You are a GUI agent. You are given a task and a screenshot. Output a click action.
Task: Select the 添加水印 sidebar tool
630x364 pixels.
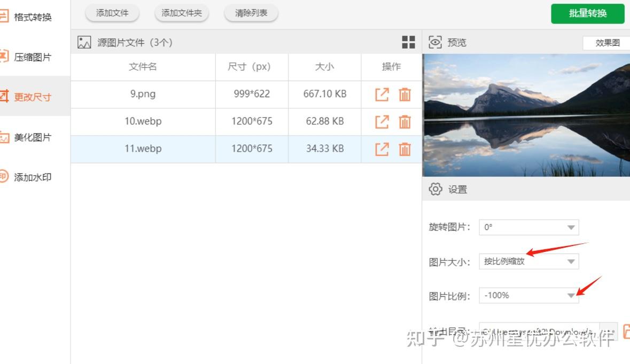(x=32, y=177)
